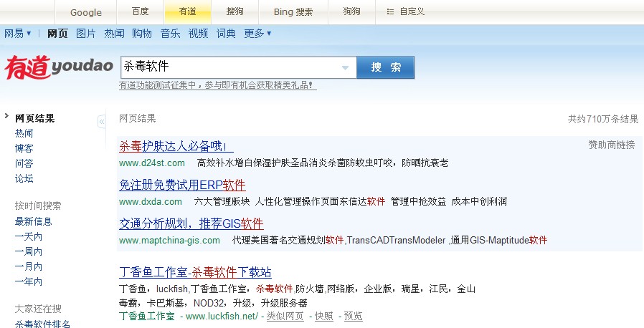Switch to the Google search tab
This screenshot has width=644, height=328.
[86, 12]
